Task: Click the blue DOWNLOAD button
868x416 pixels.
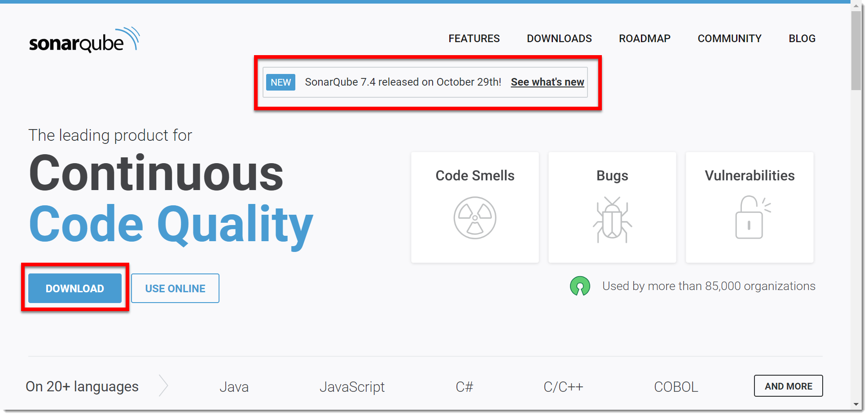Action: click(x=75, y=288)
